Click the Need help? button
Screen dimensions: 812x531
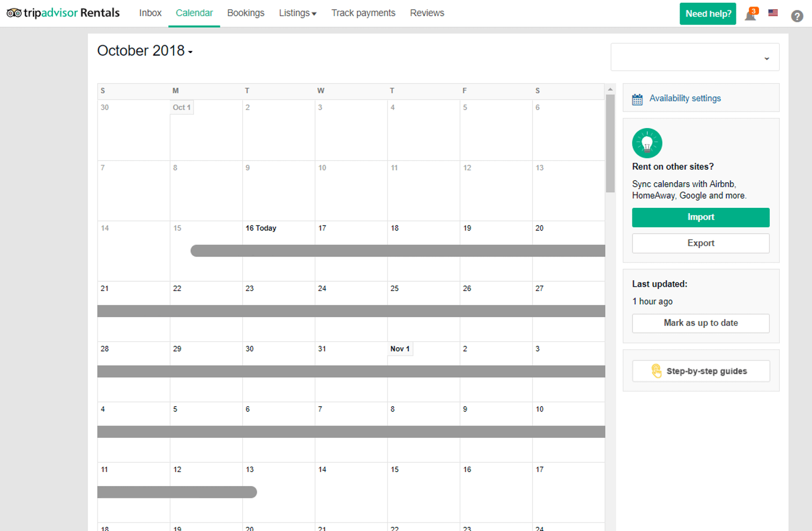(708, 13)
